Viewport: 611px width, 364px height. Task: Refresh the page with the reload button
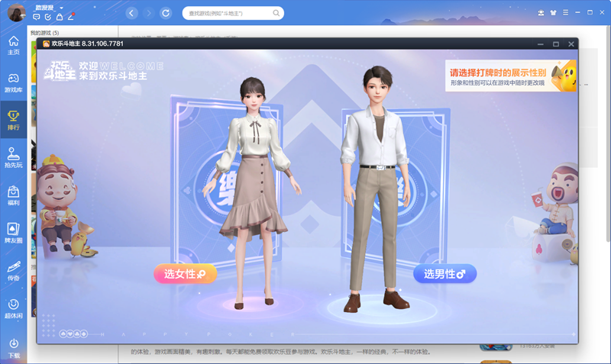pyautogui.click(x=166, y=13)
